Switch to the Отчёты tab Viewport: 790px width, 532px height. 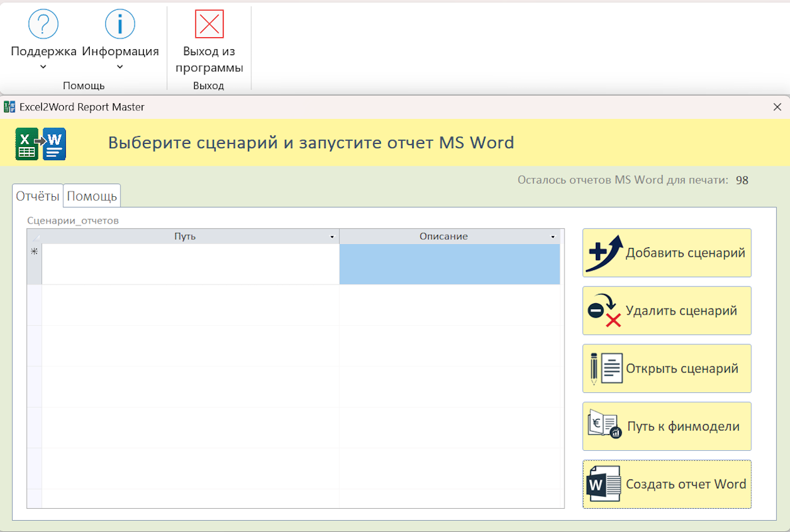(x=38, y=196)
